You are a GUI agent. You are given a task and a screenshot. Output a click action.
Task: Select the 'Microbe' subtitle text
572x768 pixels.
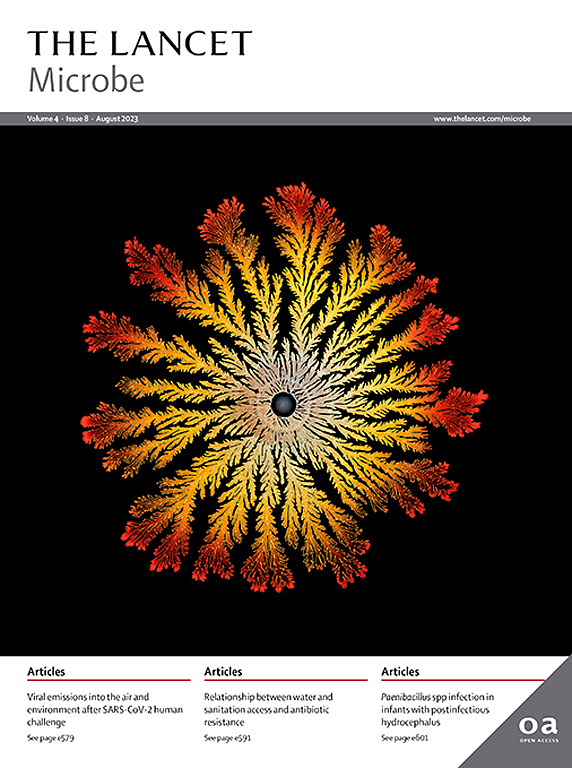[x=86, y=80]
